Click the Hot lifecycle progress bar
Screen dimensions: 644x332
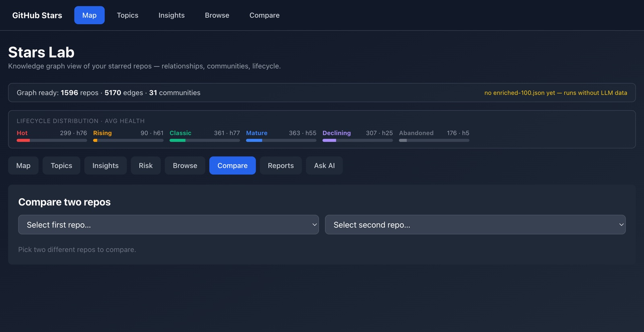click(x=52, y=140)
